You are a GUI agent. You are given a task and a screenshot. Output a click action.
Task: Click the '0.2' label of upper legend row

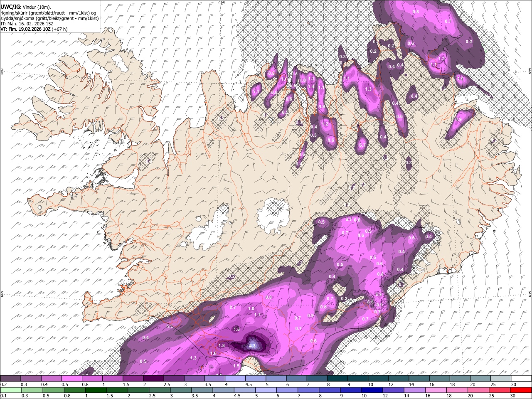tap(4, 384)
